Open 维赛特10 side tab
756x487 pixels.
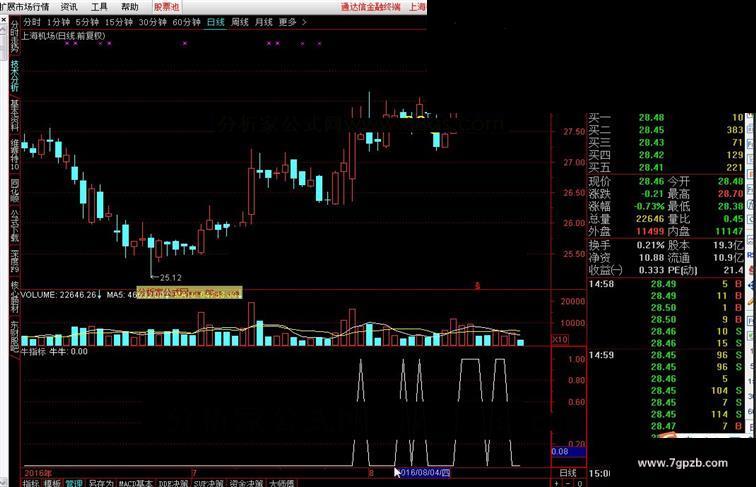tap(14, 155)
